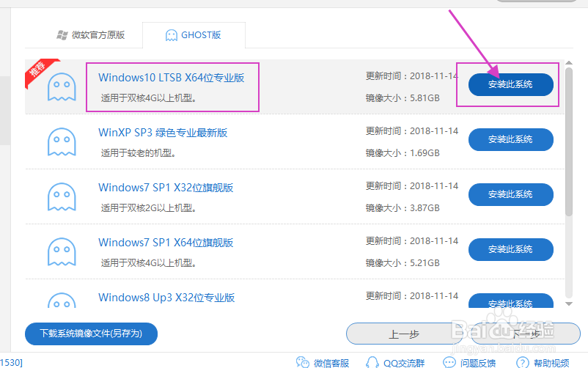
Task: Click the ghost icon beside Windows8 Up3 X32
Action: (62, 300)
